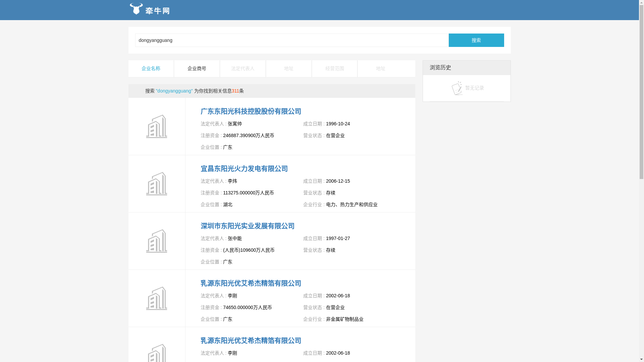The width and height of the screenshot is (644, 362).
Task: Select the 企业商号 tab
Action: (x=197, y=68)
